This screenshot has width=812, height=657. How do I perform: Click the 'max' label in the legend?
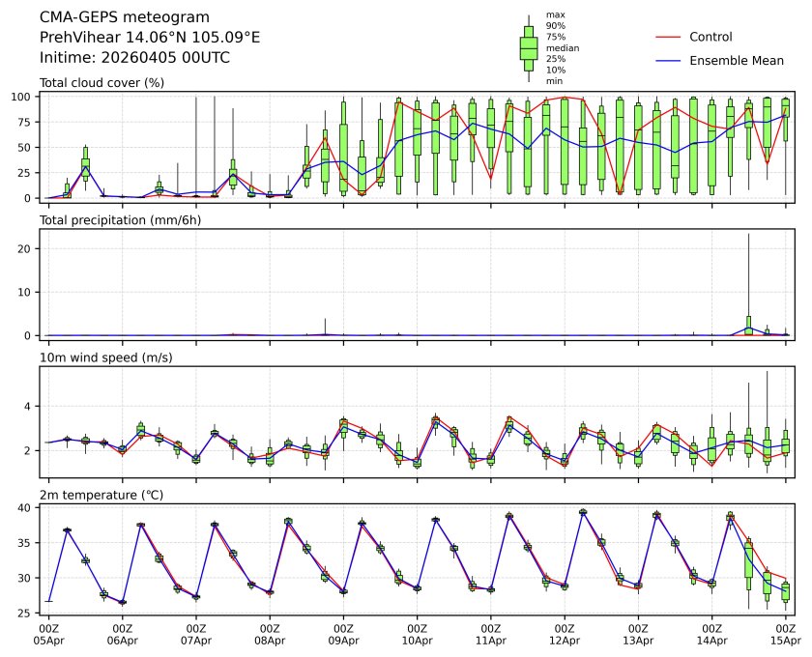tap(555, 14)
